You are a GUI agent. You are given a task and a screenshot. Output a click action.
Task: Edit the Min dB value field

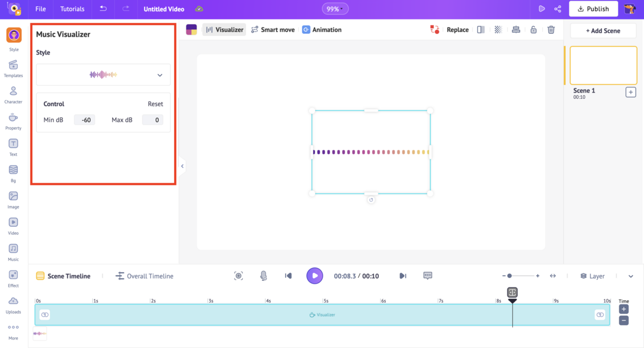coord(85,119)
